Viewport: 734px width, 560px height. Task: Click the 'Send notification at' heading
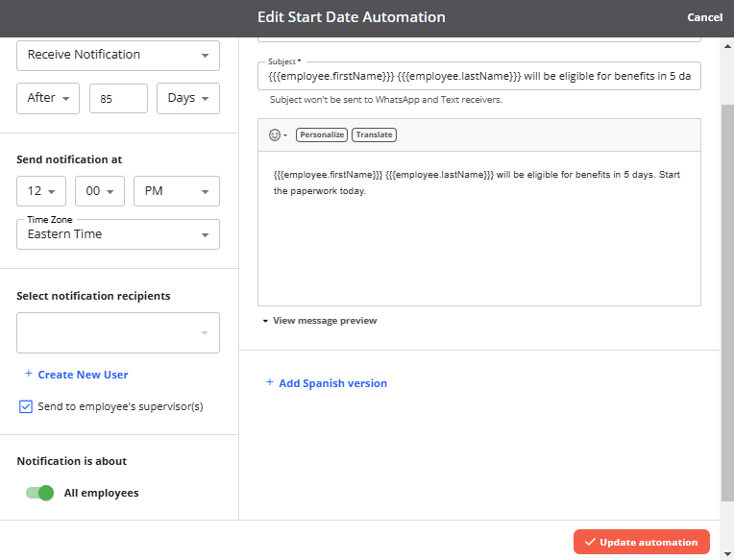click(x=69, y=159)
